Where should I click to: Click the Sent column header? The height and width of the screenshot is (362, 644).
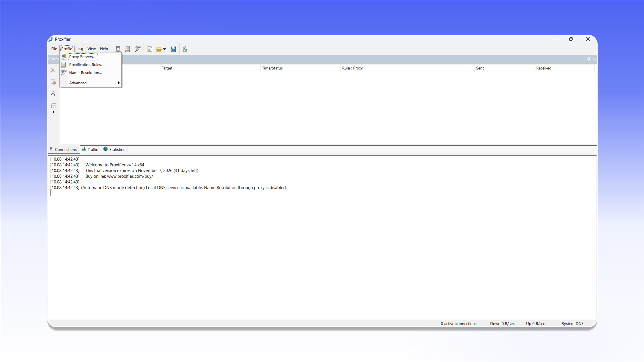[504, 68]
